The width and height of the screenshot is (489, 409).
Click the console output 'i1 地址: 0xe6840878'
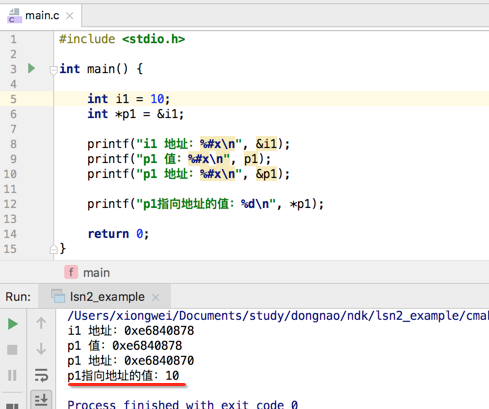tap(131, 331)
